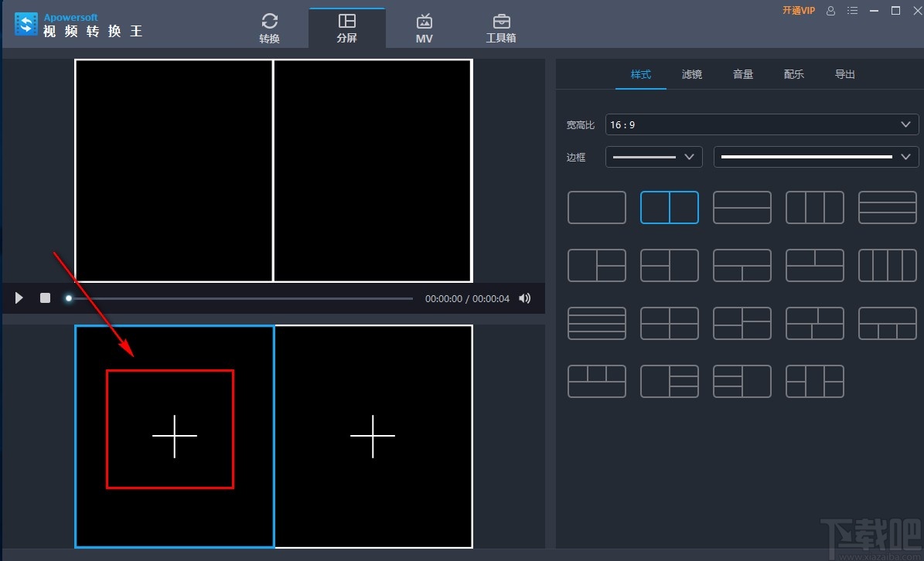This screenshot has width=924, height=561.
Task: Click the right preview pane in player
Action: tap(373, 171)
